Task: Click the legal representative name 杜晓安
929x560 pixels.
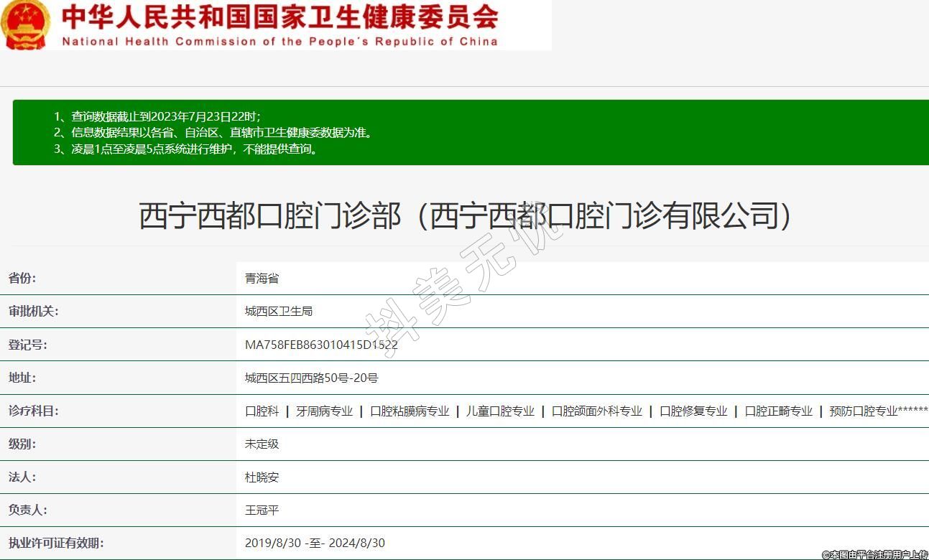Action: pos(262,477)
